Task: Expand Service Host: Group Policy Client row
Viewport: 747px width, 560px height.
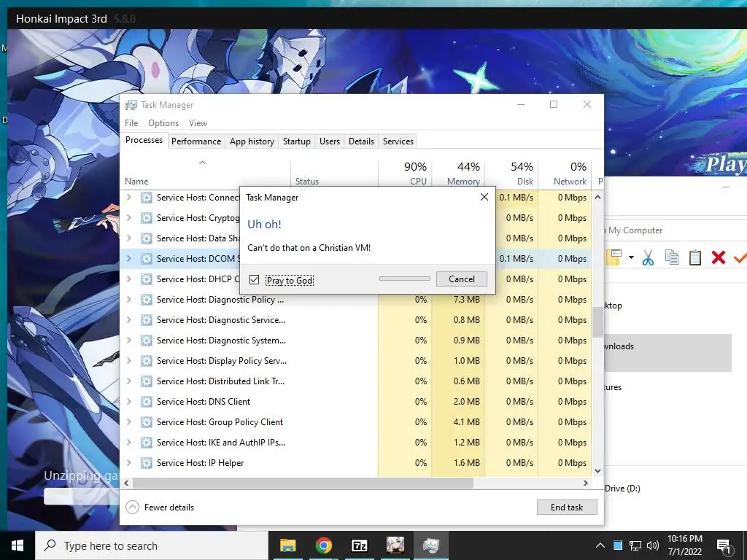Action: pyautogui.click(x=128, y=422)
